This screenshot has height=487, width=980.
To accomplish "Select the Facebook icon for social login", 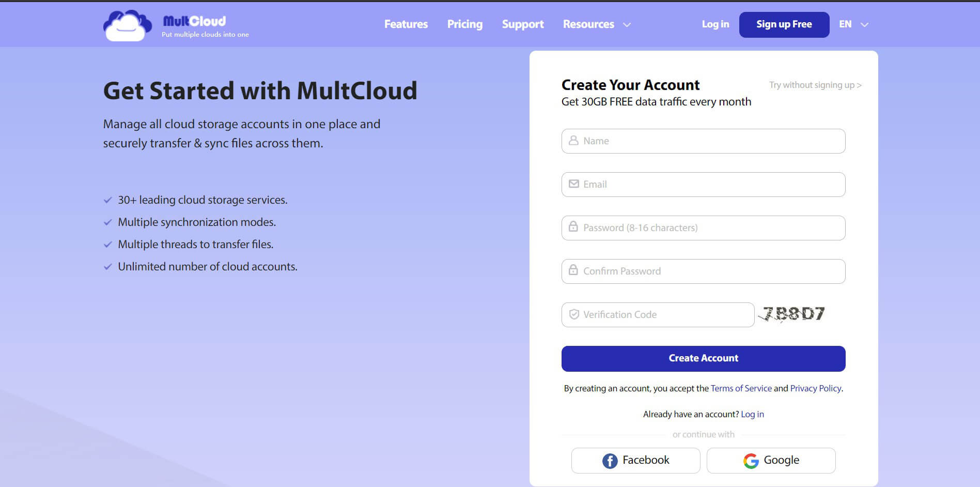I will [609, 460].
